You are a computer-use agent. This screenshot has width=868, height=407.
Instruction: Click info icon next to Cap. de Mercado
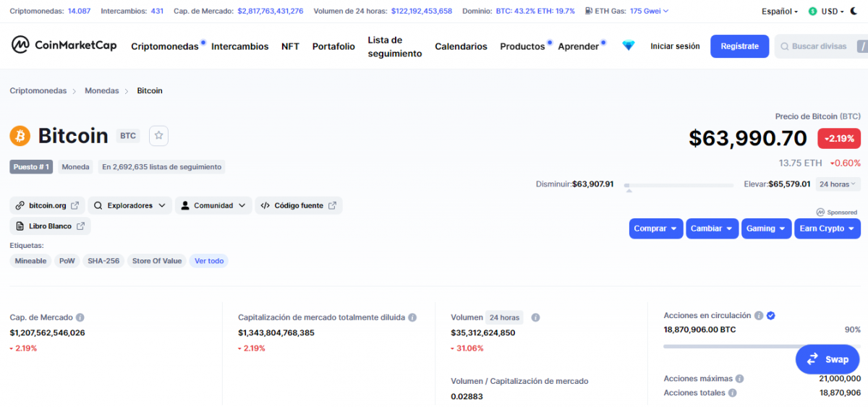tap(80, 317)
